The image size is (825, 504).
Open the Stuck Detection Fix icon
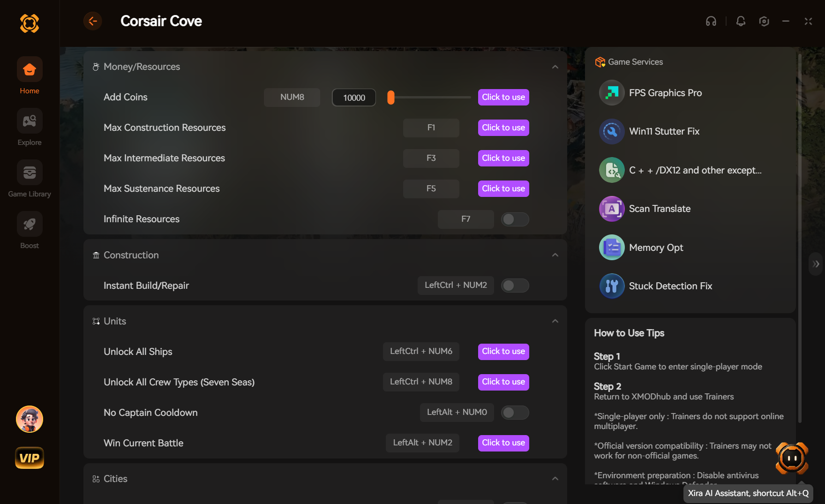click(612, 286)
